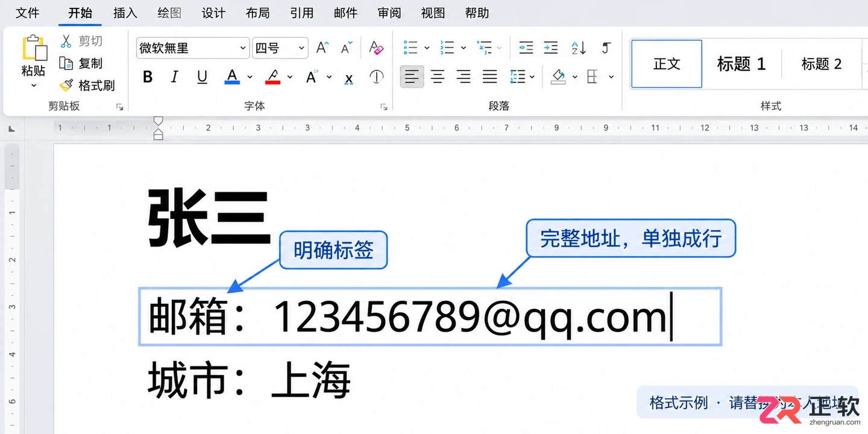Image resolution: width=868 pixels, height=434 pixels.
Task: Place cursor in the 城市：上海 line
Action: (250, 380)
